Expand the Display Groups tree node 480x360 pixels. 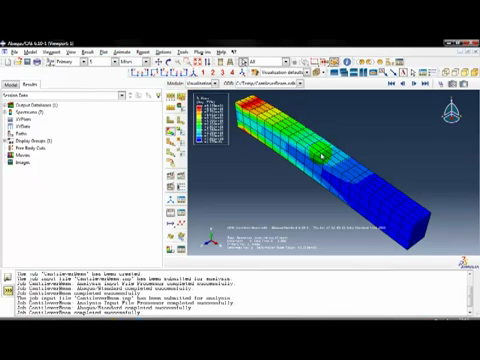coord(5,141)
